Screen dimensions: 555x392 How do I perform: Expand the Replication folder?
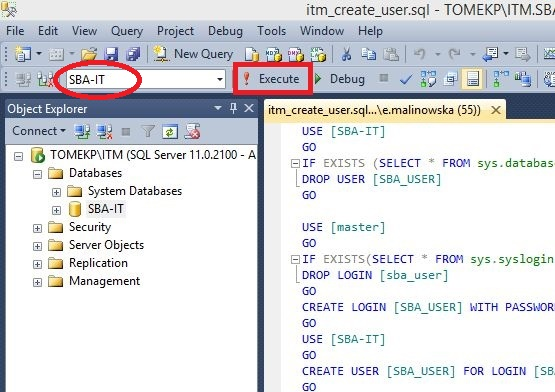click(37, 265)
